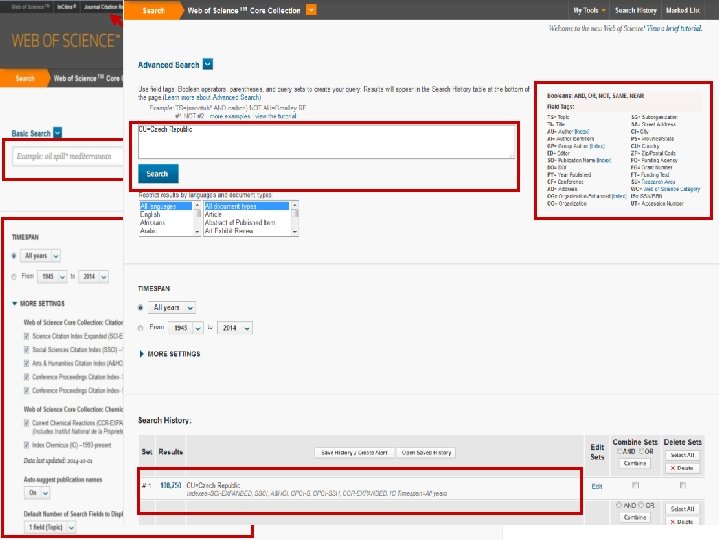Click the blue Search button
720x540 pixels.
coord(158,174)
